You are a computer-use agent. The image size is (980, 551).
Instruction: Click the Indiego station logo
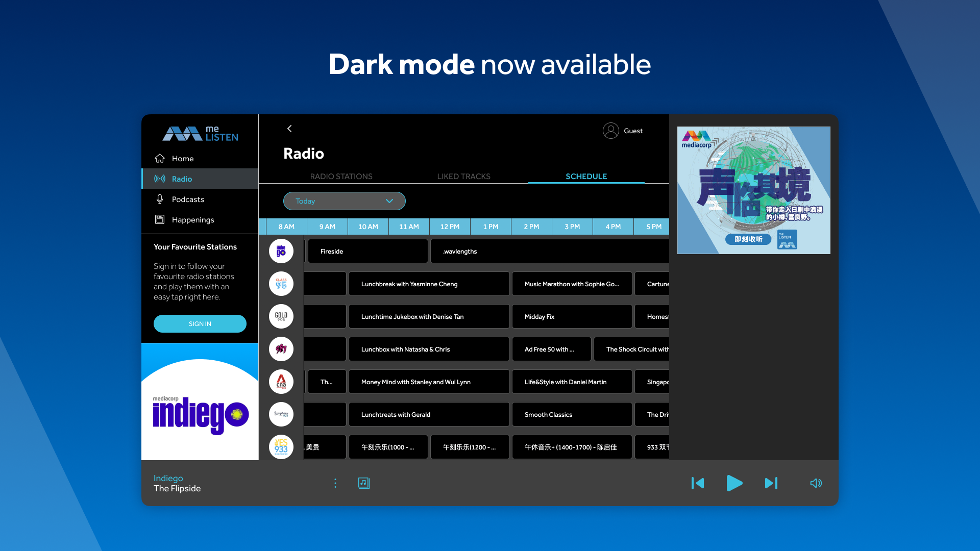(x=281, y=251)
